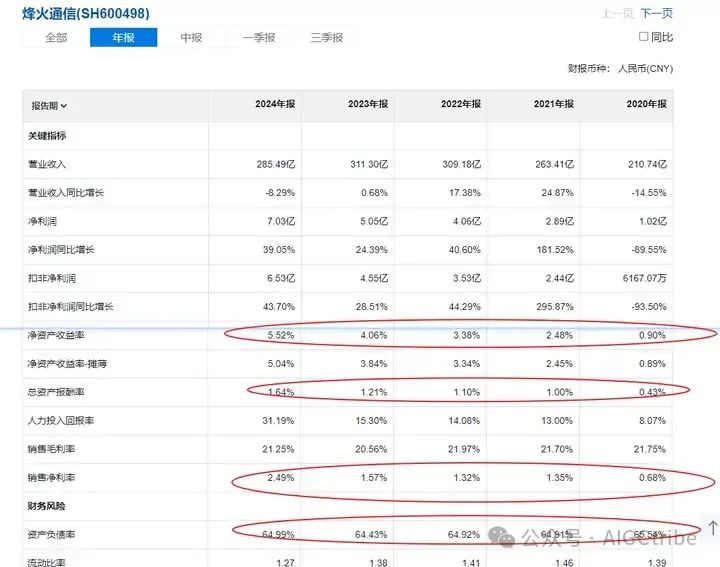Select the 销售净利率 row label
Screen dimensions: 720x567
coord(51,477)
